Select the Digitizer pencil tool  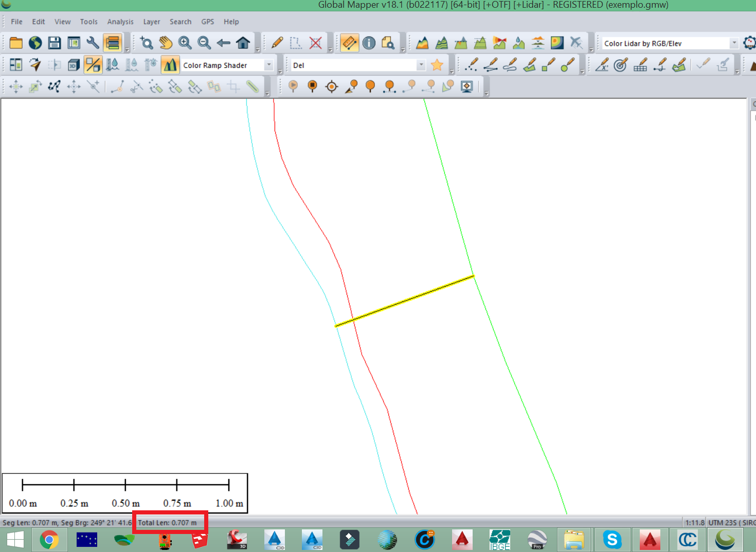point(277,43)
